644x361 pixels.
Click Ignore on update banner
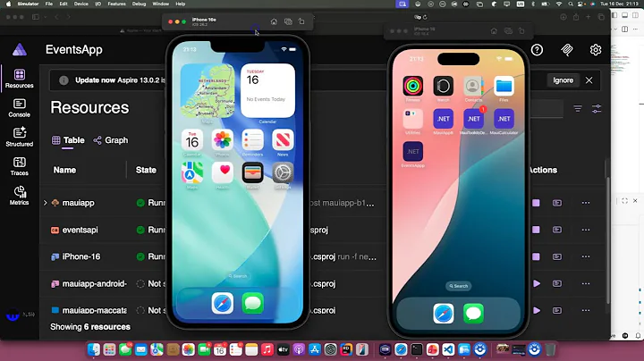click(563, 80)
